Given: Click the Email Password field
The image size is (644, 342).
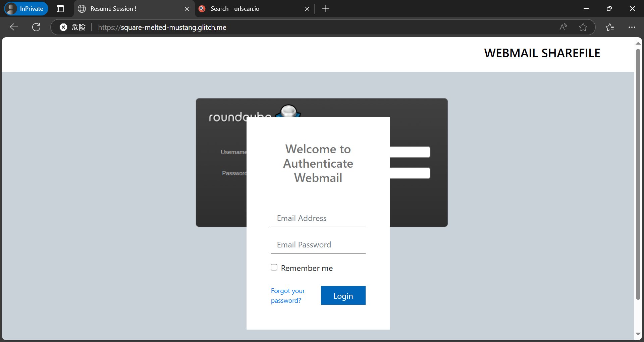Looking at the screenshot, I should pos(318,245).
